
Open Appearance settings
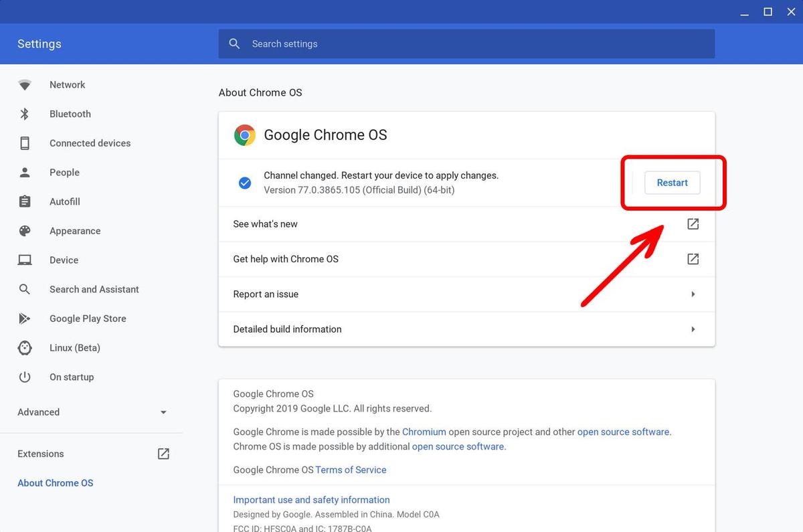pos(75,231)
